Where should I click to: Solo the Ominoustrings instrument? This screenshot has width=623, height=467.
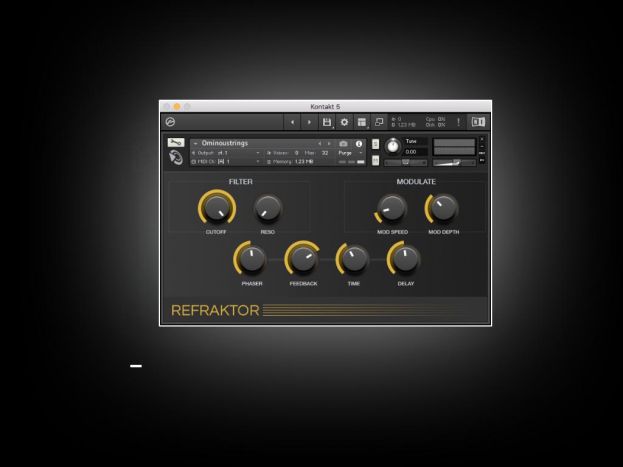(375, 144)
